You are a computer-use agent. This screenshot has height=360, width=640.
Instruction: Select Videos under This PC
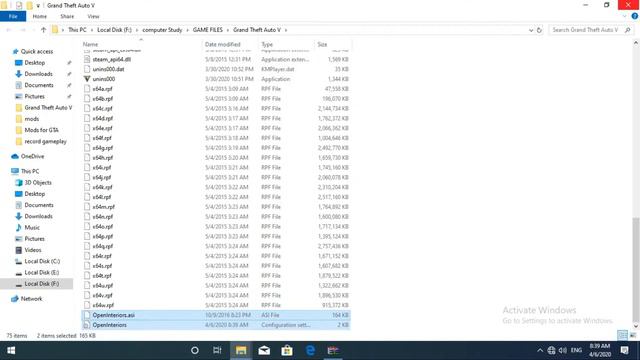click(x=33, y=250)
